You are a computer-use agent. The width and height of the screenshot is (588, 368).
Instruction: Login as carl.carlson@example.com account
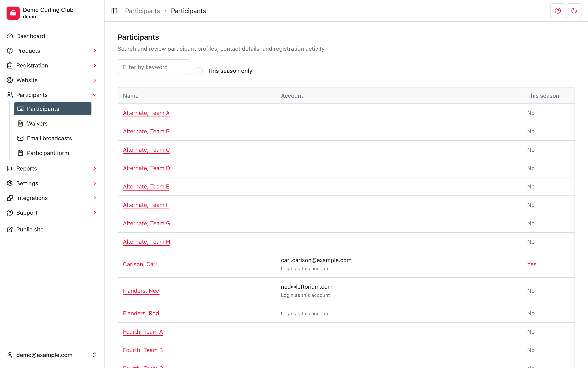point(305,268)
